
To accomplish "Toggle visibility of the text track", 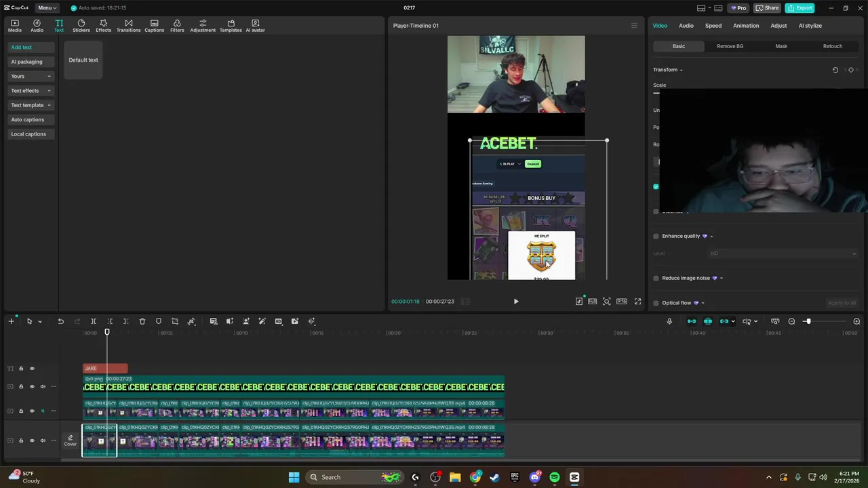I will [x=32, y=369].
